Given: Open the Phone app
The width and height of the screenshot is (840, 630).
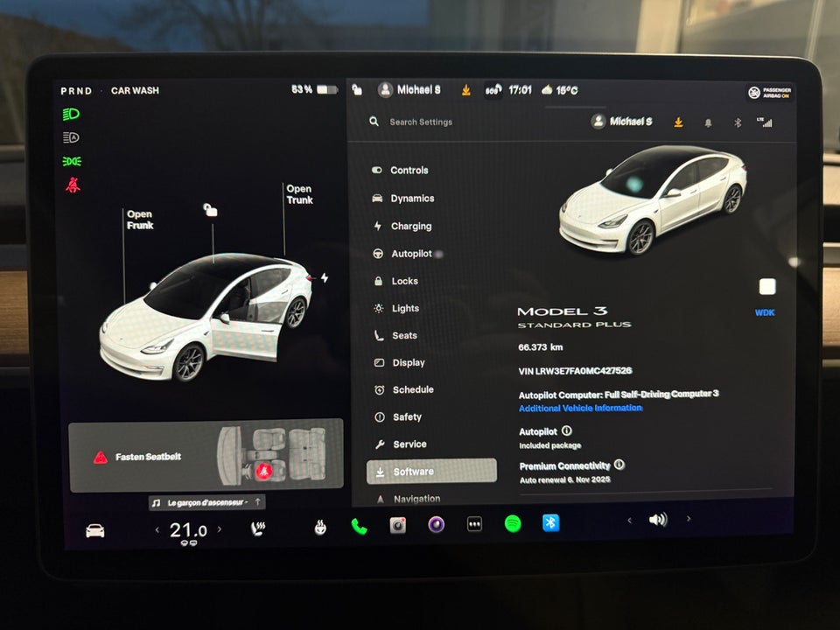Looking at the screenshot, I should point(357,526).
